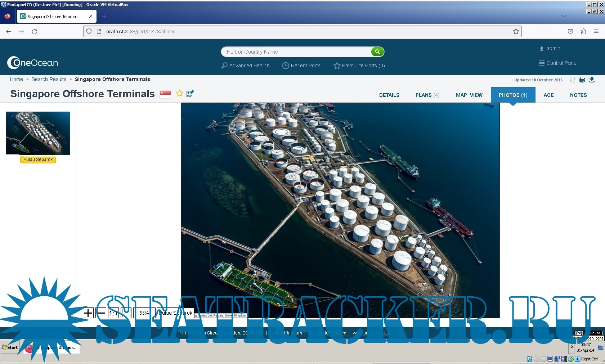
Task: View the photo at 1:1 actual size
Action: (113, 313)
